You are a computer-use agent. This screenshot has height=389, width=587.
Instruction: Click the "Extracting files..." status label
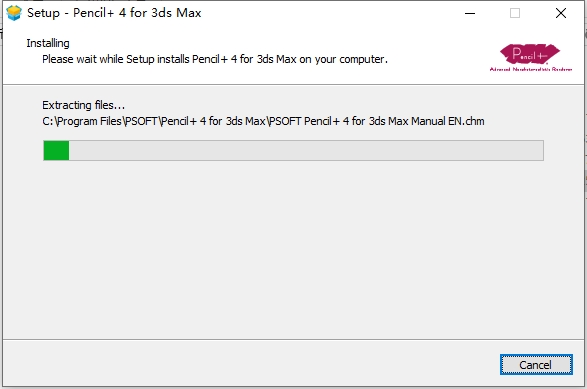(83, 105)
